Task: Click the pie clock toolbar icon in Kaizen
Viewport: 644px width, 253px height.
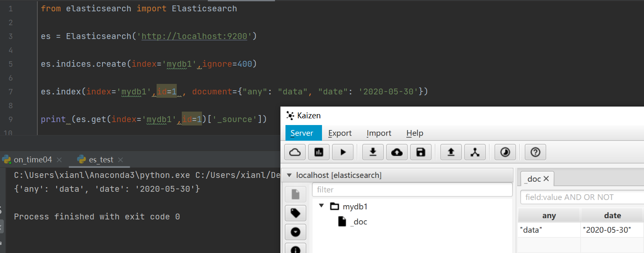Action: point(505,152)
